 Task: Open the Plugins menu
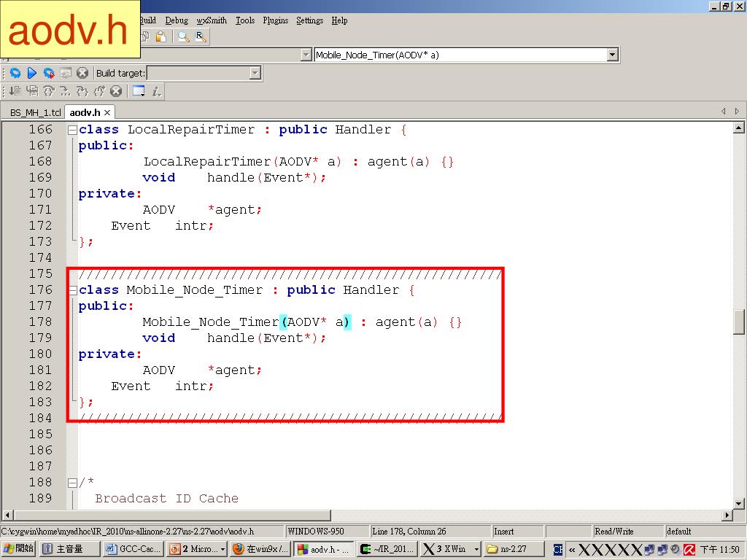tap(275, 20)
